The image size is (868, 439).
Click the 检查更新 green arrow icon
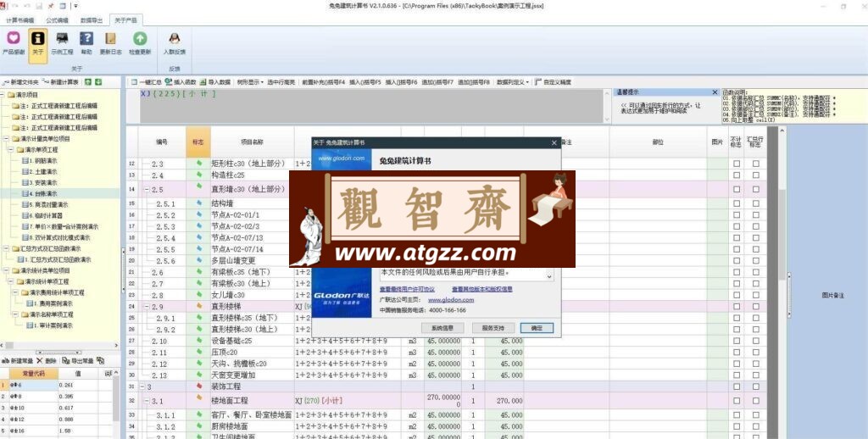(x=140, y=38)
